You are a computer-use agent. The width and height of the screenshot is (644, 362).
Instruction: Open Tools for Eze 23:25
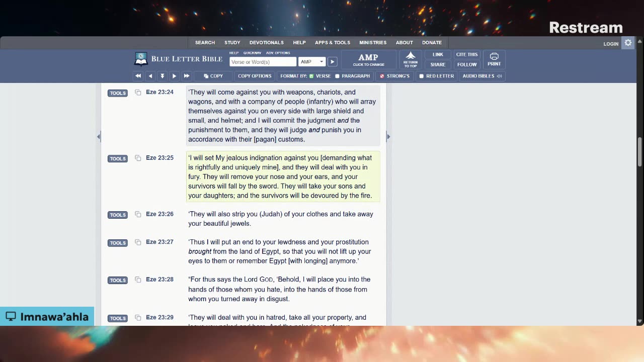(118, 158)
